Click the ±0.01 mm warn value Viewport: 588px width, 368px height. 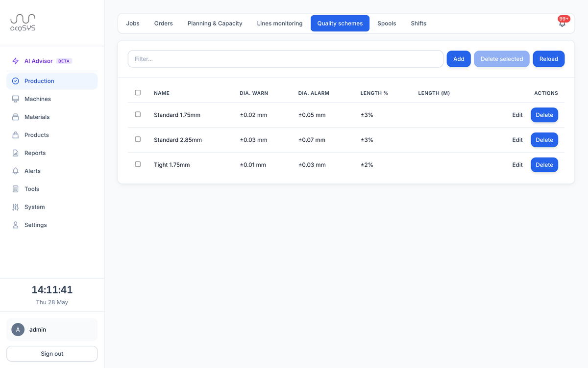pyautogui.click(x=253, y=165)
